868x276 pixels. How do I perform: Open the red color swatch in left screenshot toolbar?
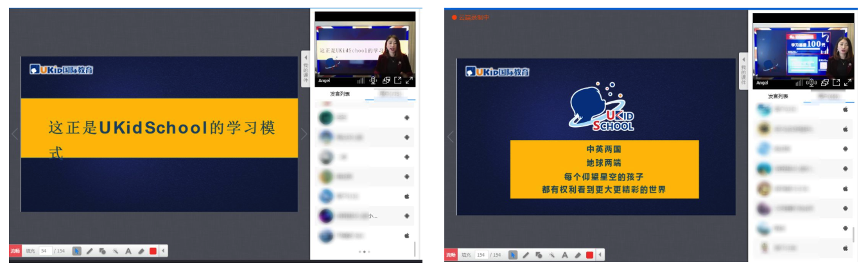click(153, 251)
